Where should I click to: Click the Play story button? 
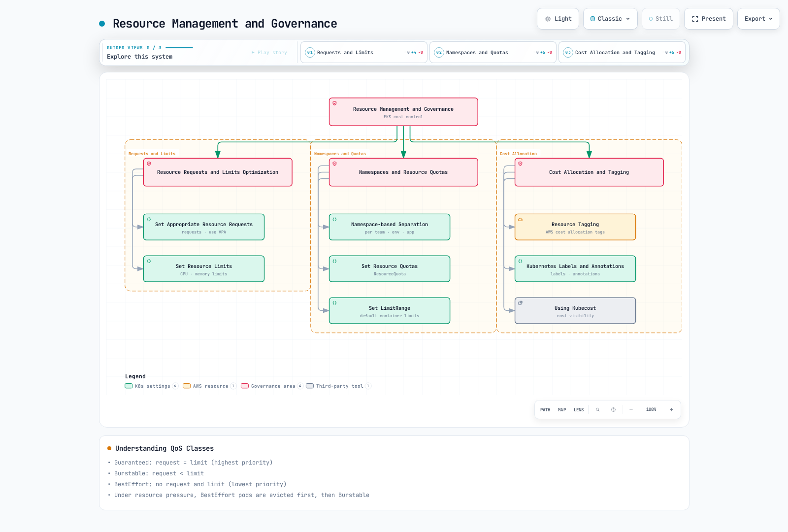coord(269,52)
